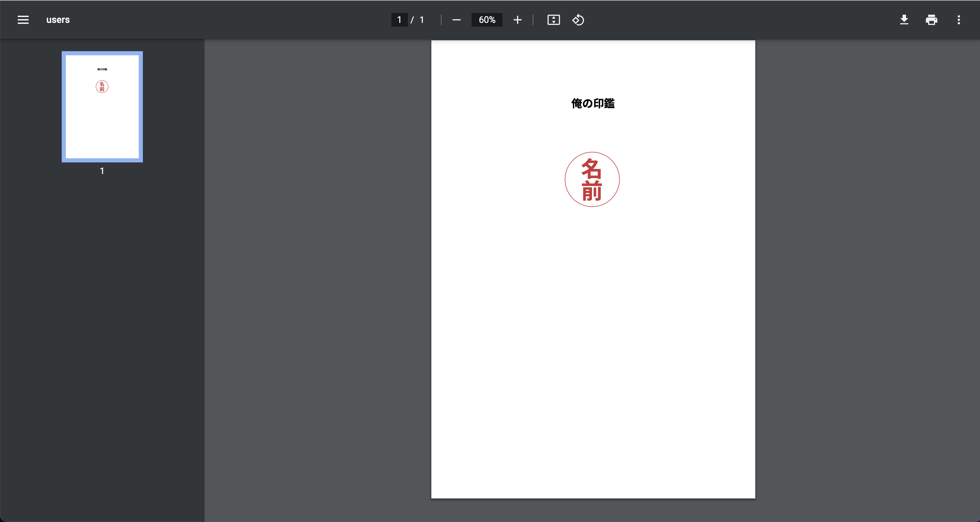The height and width of the screenshot is (522, 980).
Task: Print the users document
Action: (x=931, y=19)
